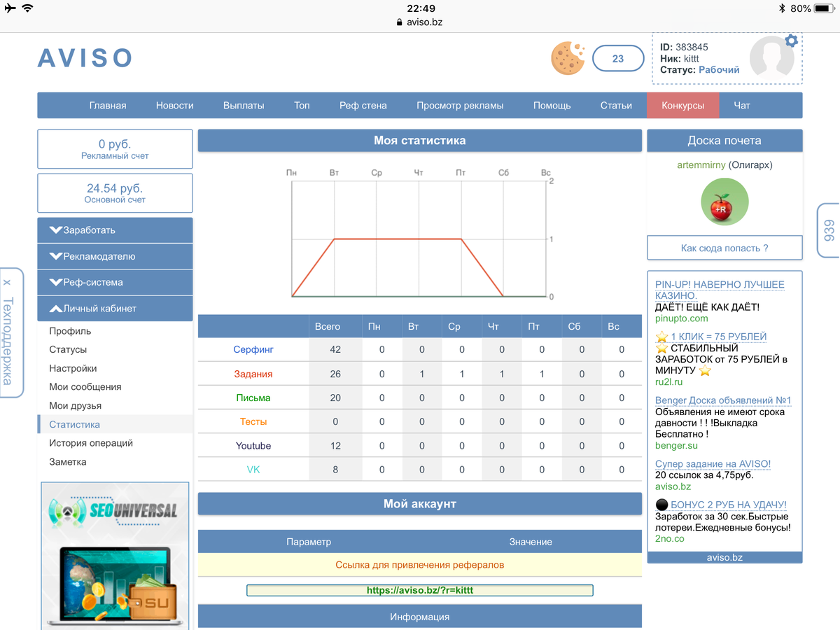Click the VK row label
This screenshot has width=840, height=630.
click(253, 470)
